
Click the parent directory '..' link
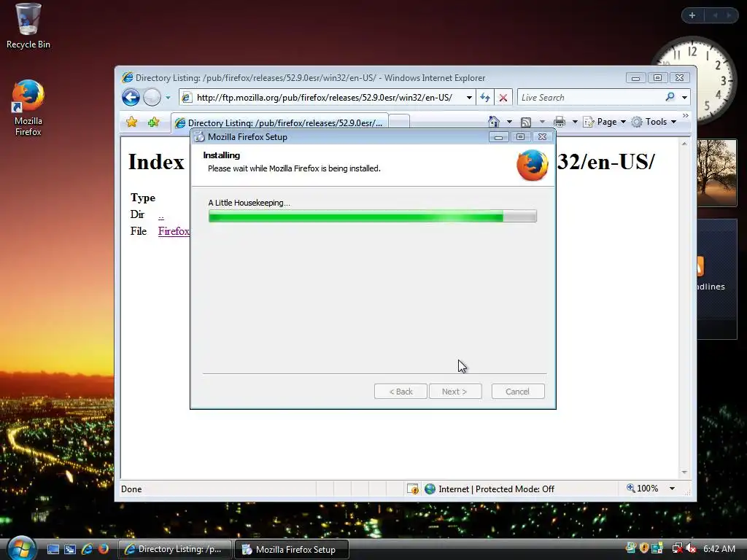[x=161, y=215]
